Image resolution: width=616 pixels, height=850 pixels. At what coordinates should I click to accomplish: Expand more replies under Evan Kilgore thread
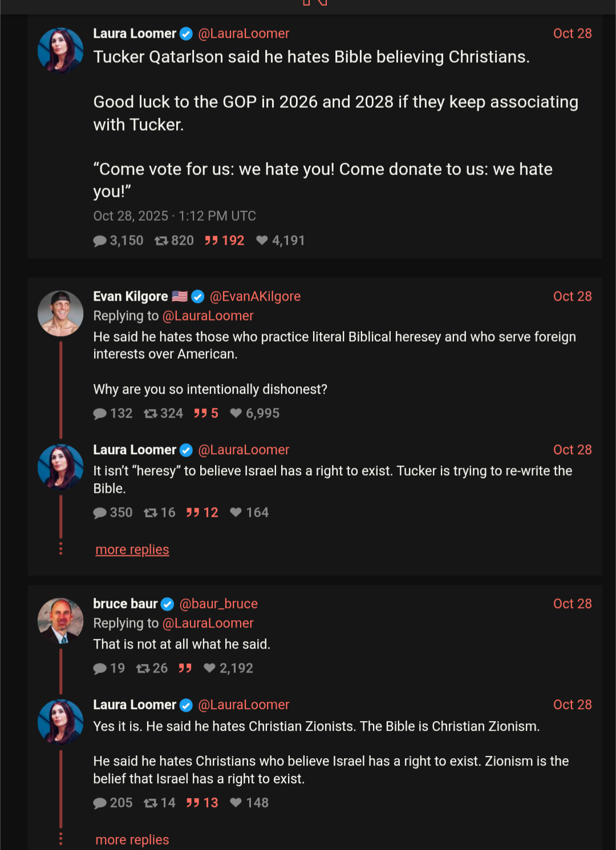pos(132,550)
